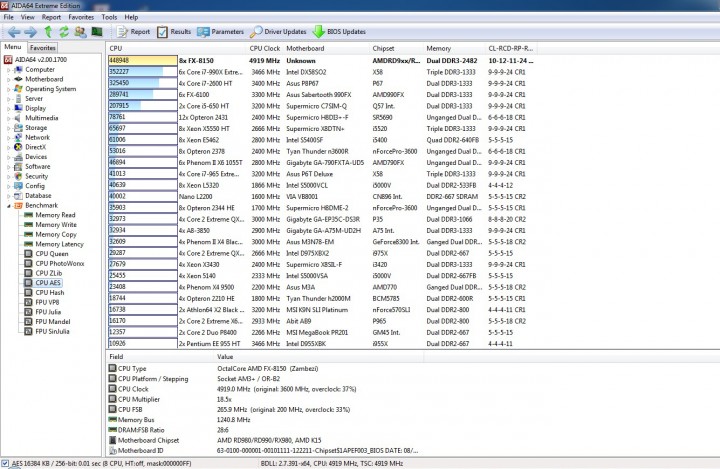The image size is (720, 469).
Task: Open the Report menu
Action: (51, 17)
